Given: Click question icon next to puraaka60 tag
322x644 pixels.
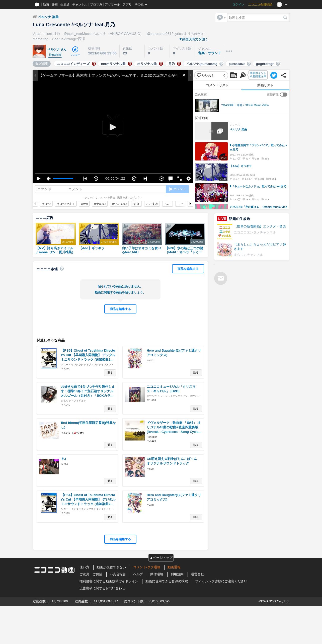Looking at the screenshot, I should pos(249,64).
